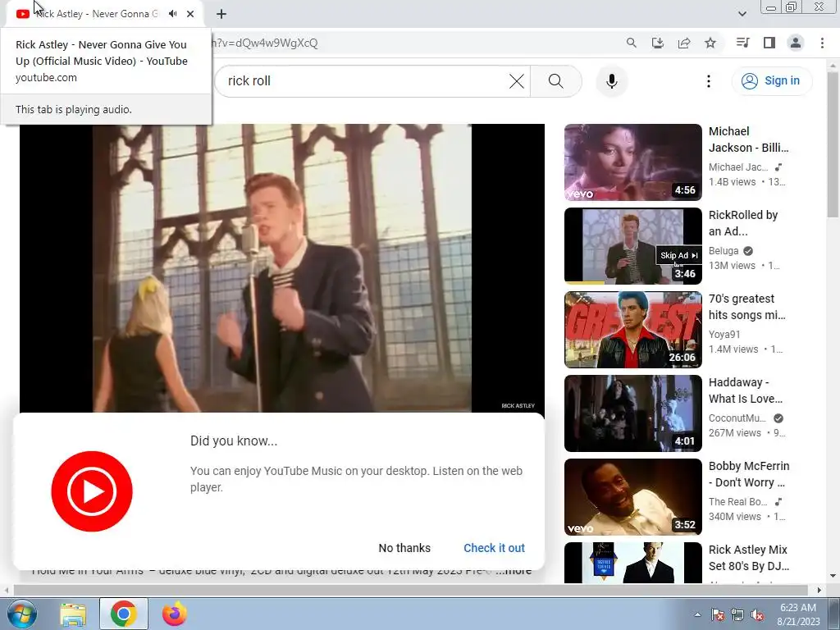Open the media controls icon in Chrome toolbar
This screenshot has height=630, width=840.
[743, 43]
